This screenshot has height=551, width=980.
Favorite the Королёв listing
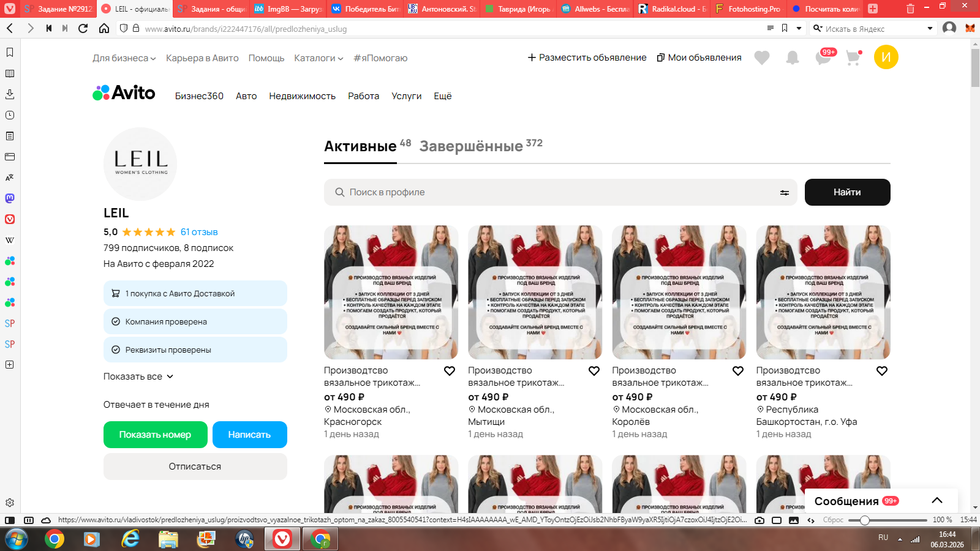click(738, 371)
